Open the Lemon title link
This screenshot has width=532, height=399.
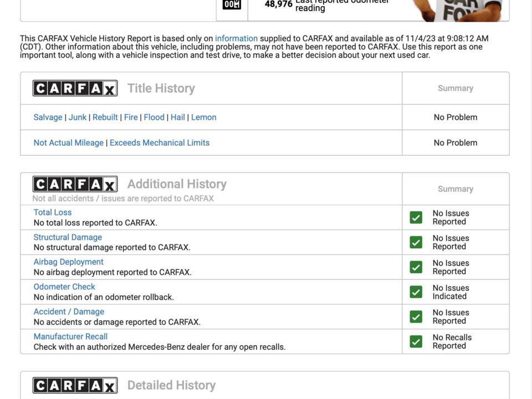(x=203, y=117)
